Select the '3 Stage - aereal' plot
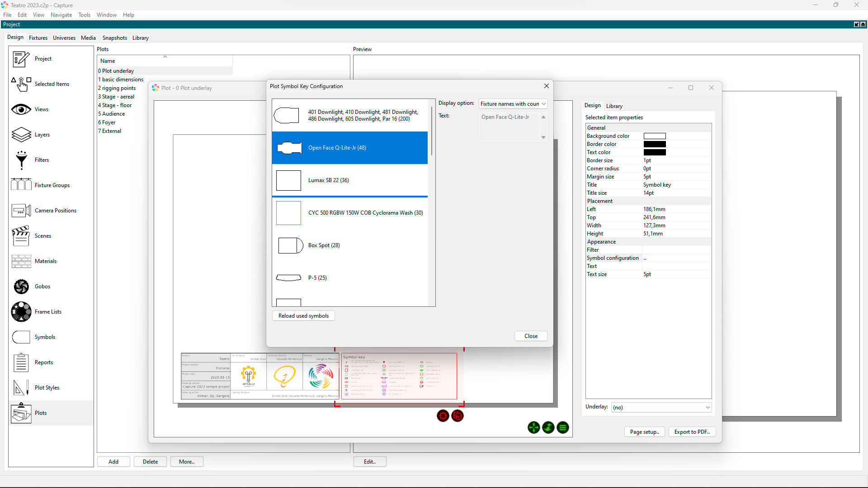 click(116, 97)
